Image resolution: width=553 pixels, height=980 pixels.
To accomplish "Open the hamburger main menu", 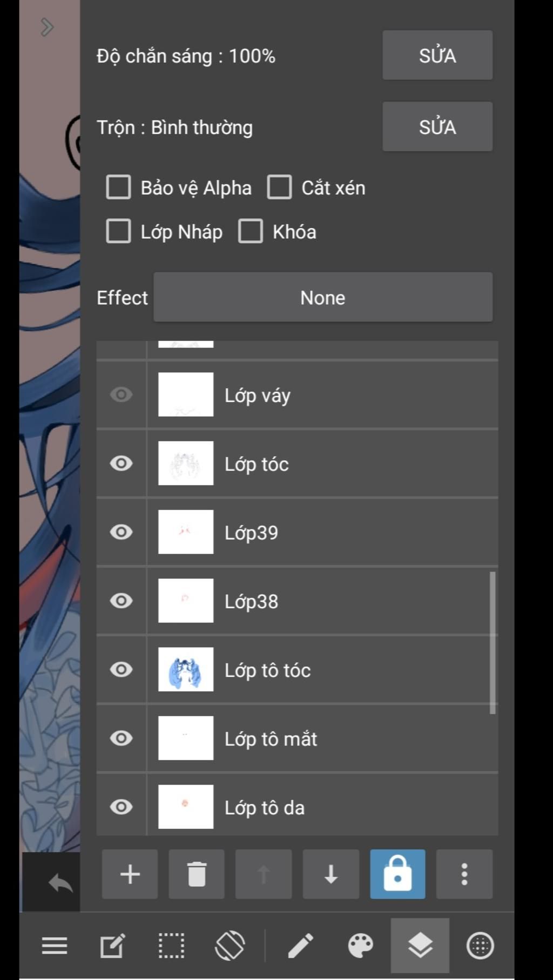I will (55, 945).
